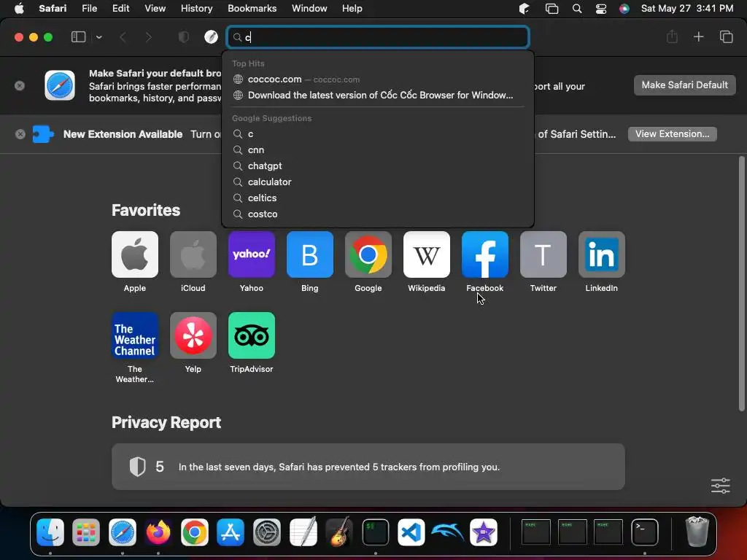Activate Siri from the menu bar
Screen dimensions: 747x560
pos(624,9)
